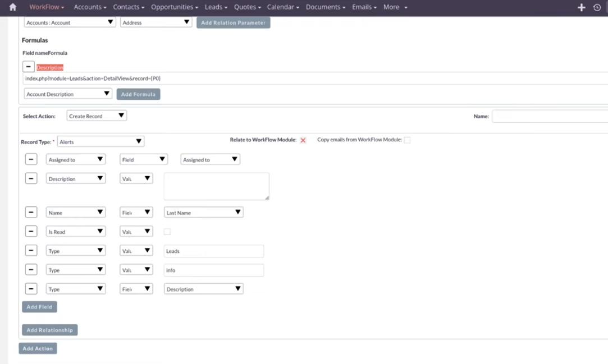Click the minus icon next to the Name row
608x364 pixels.
pos(31,212)
